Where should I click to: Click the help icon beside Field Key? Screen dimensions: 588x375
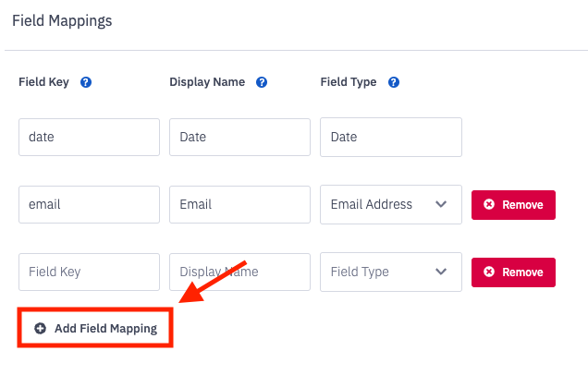pyautogui.click(x=86, y=82)
